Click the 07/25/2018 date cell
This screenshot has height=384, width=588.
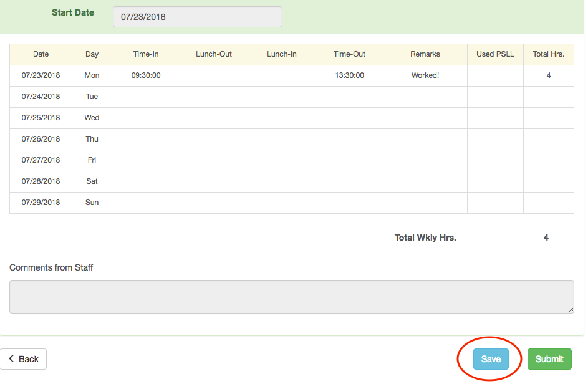tap(41, 118)
